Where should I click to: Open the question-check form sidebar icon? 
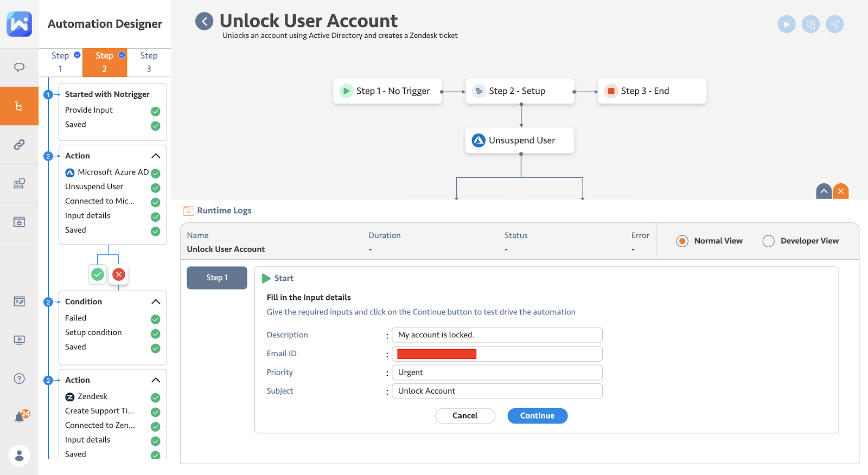point(19,301)
